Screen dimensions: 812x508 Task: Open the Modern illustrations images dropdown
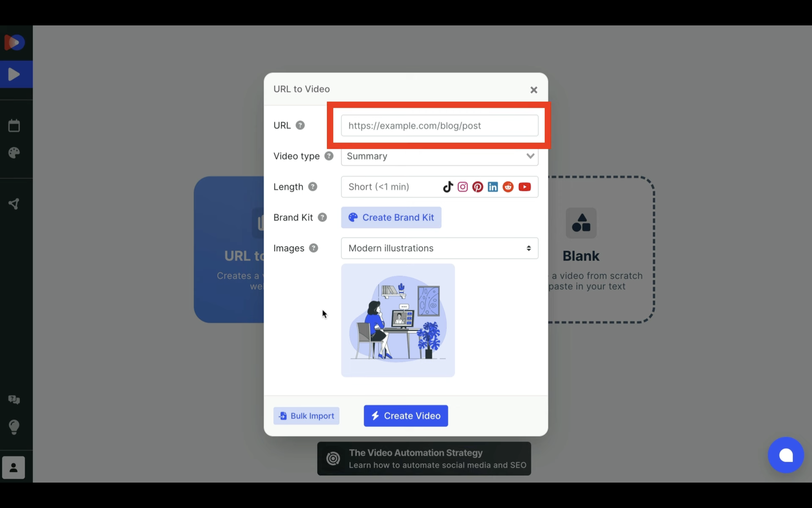440,248
